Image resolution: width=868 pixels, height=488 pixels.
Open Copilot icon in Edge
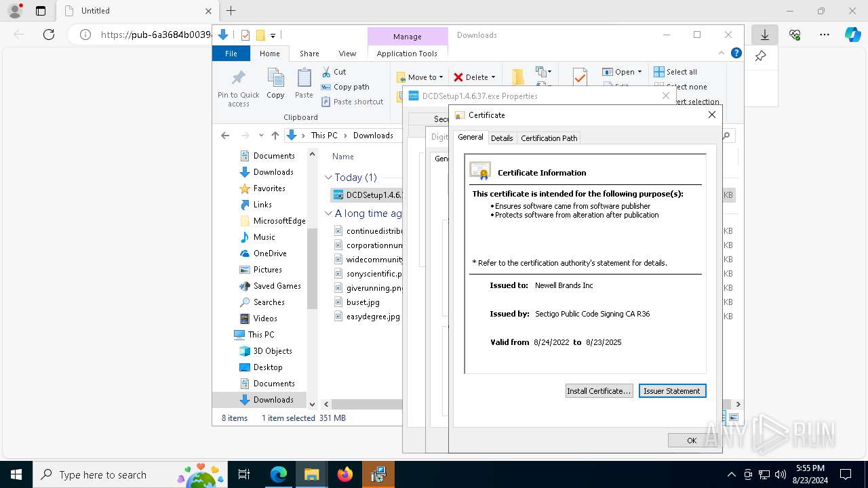[x=852, y=35]
